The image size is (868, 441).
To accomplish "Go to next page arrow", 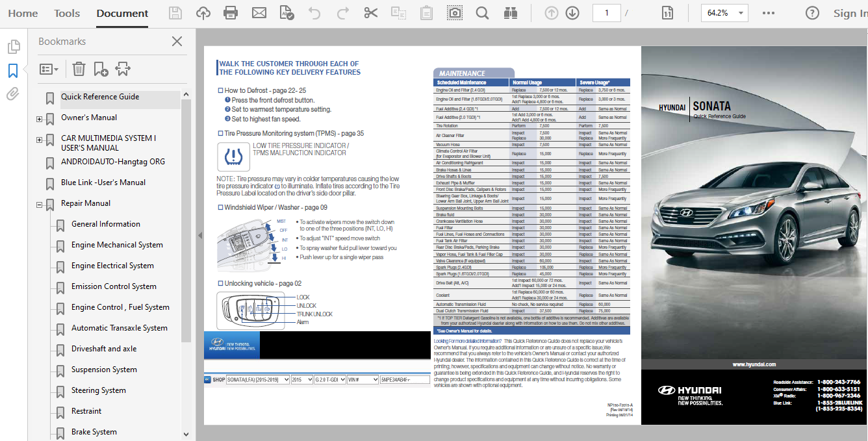I will point(572,13).
